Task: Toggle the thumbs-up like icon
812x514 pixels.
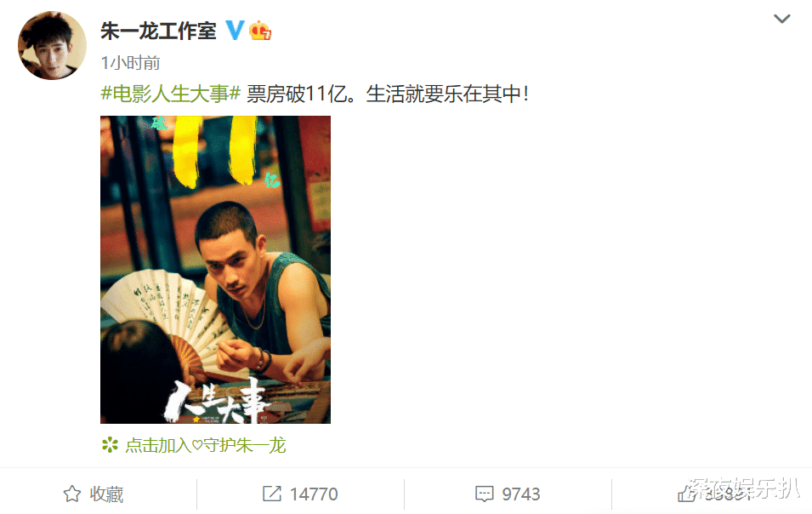Action: coord(687,494)
